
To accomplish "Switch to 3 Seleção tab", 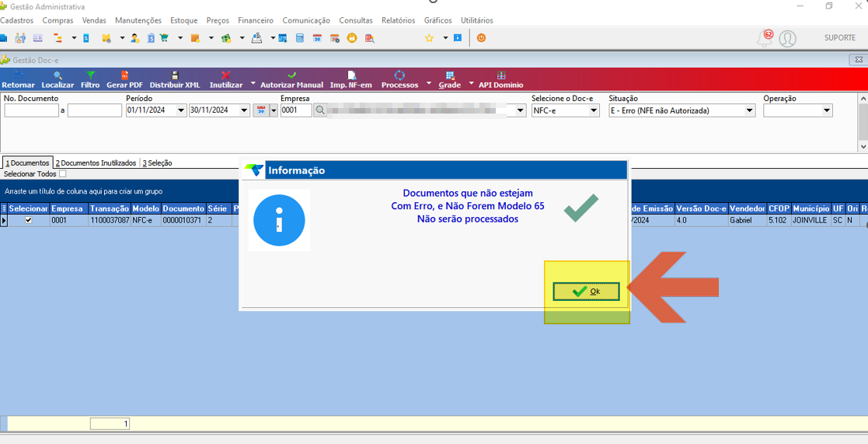I will 157,163.
